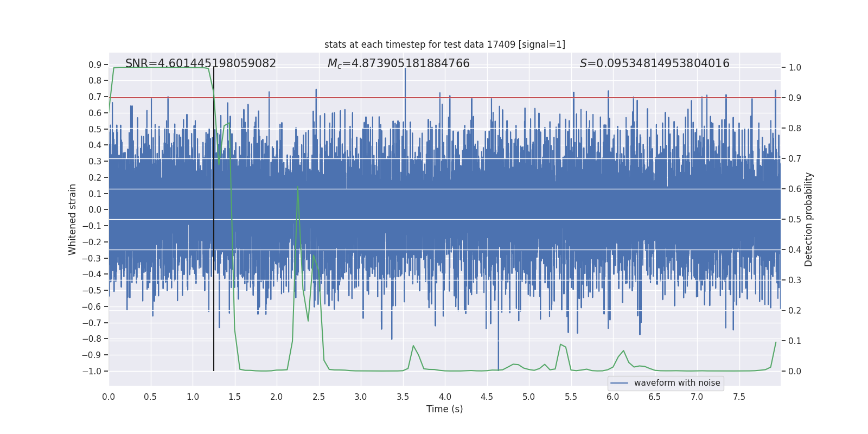Click the x-axis tick label 4.0
This screenshot has height=434, width=868.
445,397
